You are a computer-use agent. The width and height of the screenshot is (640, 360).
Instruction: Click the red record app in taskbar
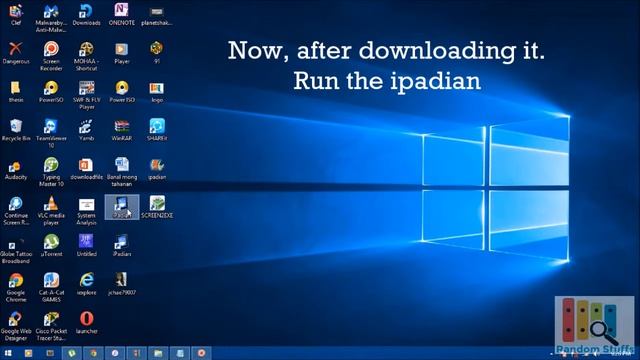pyautogui.click(x=201, y=353)
